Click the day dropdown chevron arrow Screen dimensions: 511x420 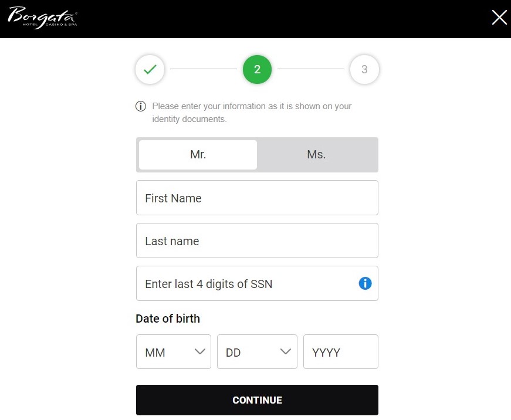(286, 351)
